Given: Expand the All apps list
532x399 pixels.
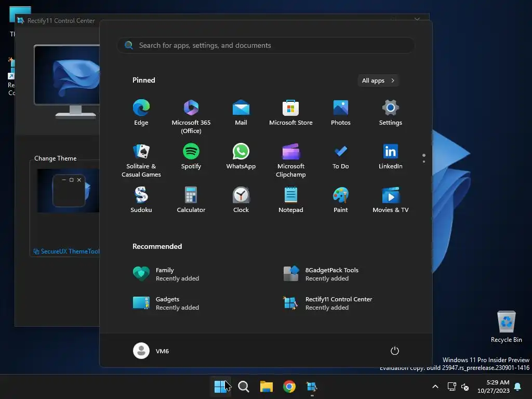Looking at the screenshot, I should pyautogui.click(x=378, y=81).
